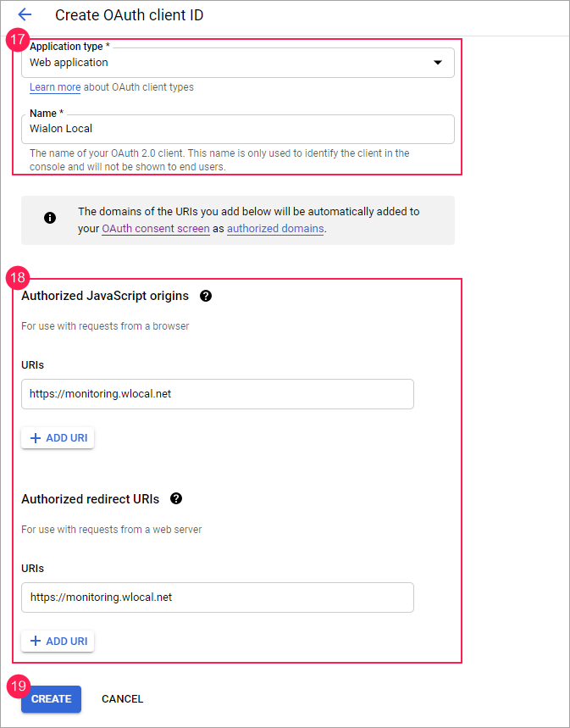Click the red step 19 badge
This screenshot has width=570, height=728.
pyautogui.click(x=18, y=684)
